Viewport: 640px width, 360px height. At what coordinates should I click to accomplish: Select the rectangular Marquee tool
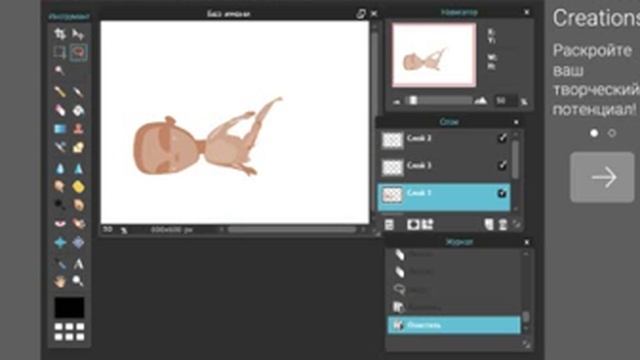[x=60, y=52]
